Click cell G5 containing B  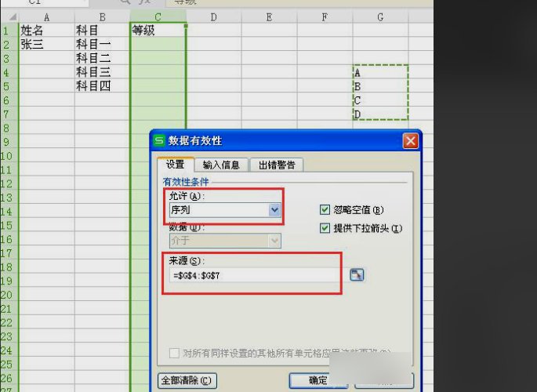[380, 86]
